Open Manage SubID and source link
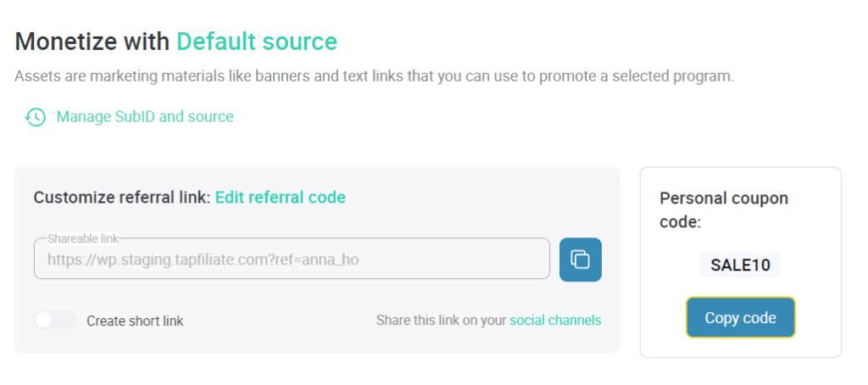Screen dimensions: 868x385 pyautogui.click(x=145, y=117)
